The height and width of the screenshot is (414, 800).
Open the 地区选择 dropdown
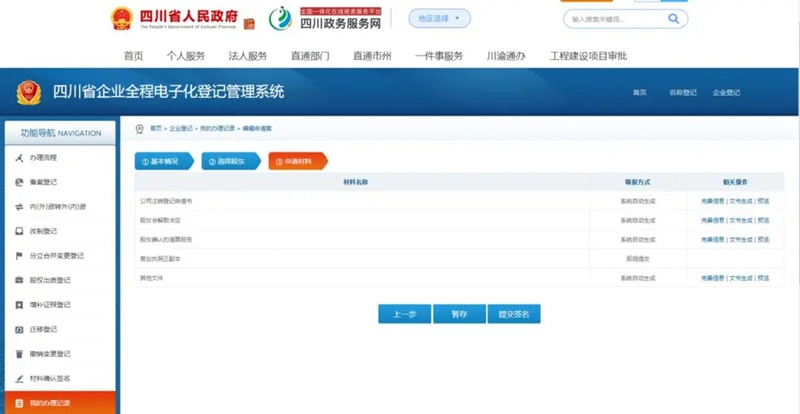pos(439,18)
